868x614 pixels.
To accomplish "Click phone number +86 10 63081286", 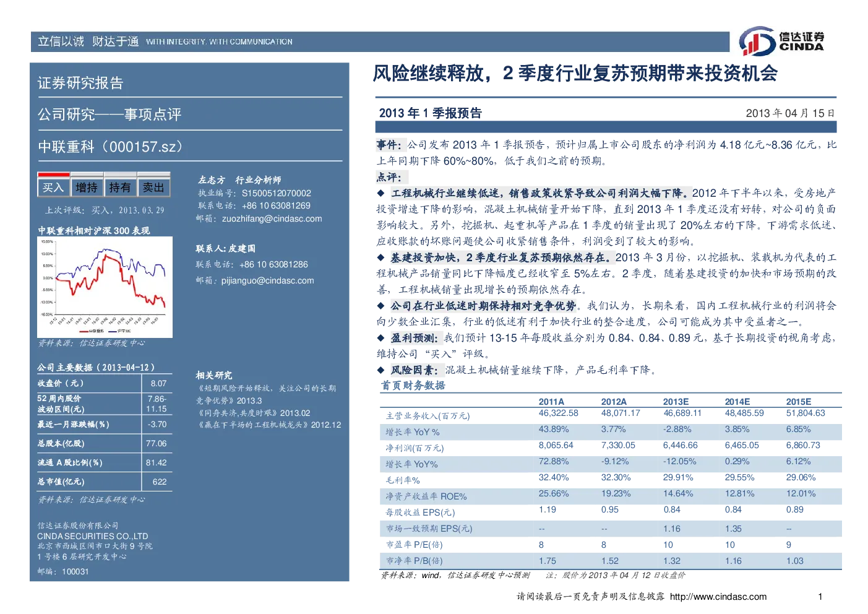I will click(273, 264).
